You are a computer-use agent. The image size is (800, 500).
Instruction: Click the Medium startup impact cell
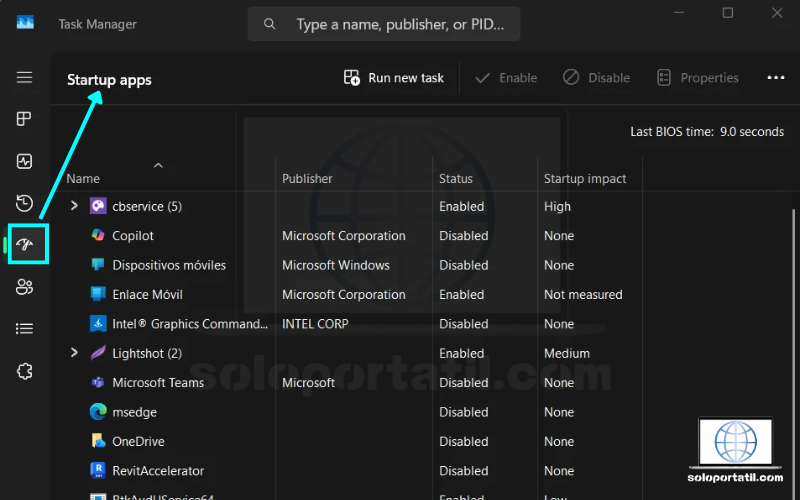[x=567, y=353]
